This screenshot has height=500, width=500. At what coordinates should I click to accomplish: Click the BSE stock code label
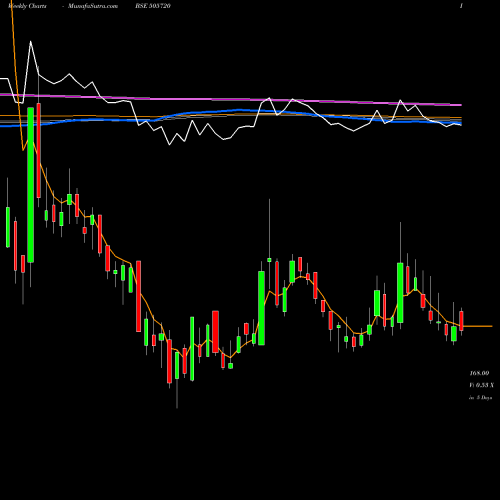[153, 6]
